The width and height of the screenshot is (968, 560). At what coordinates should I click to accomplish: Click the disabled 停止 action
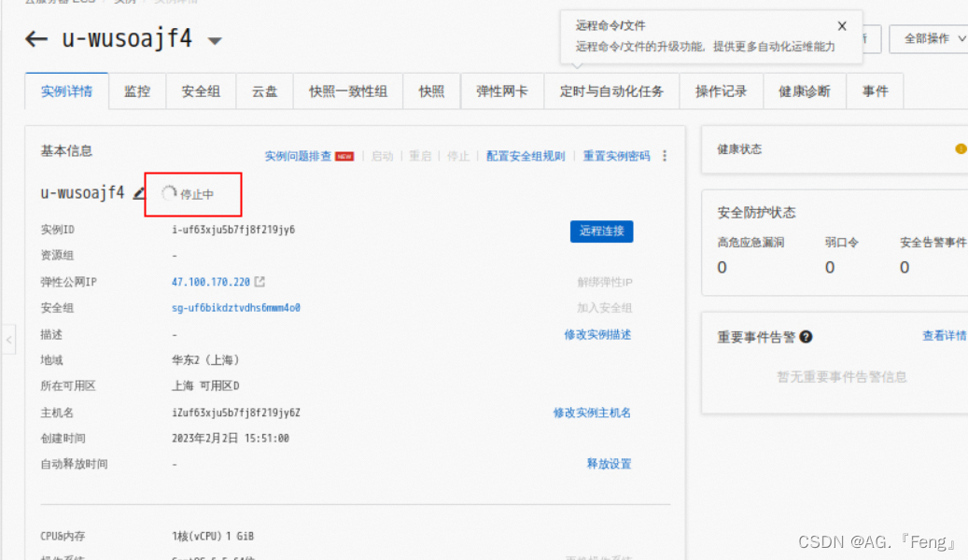click(458, 156)
